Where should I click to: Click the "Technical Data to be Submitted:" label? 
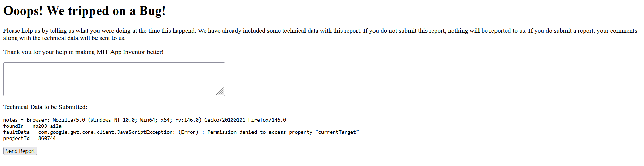(45, 107)
